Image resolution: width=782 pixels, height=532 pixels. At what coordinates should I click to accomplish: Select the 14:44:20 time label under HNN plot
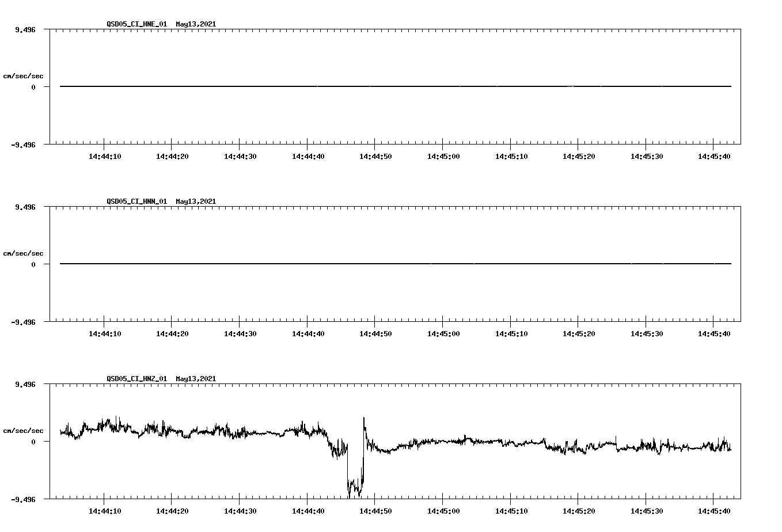click(172, 334)
